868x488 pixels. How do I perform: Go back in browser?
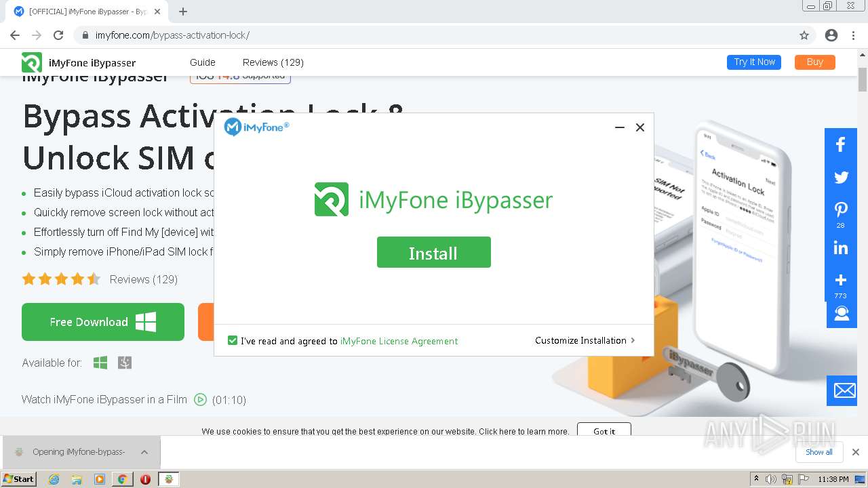(15, 35)
